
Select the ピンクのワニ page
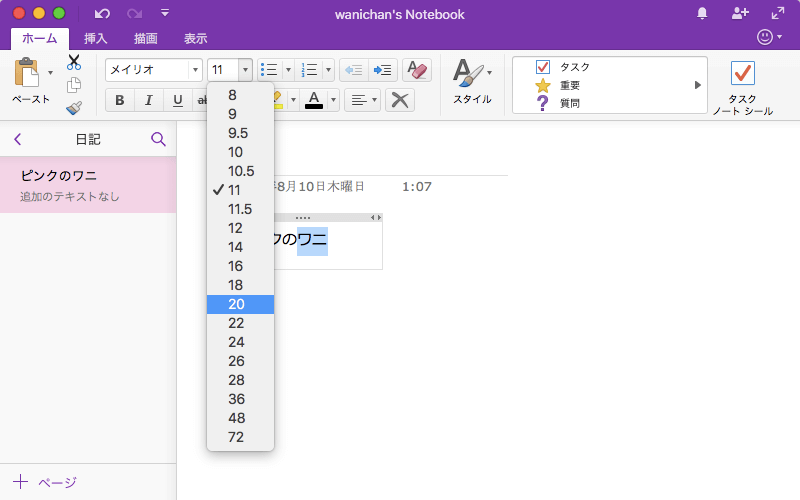coord(88,185)
